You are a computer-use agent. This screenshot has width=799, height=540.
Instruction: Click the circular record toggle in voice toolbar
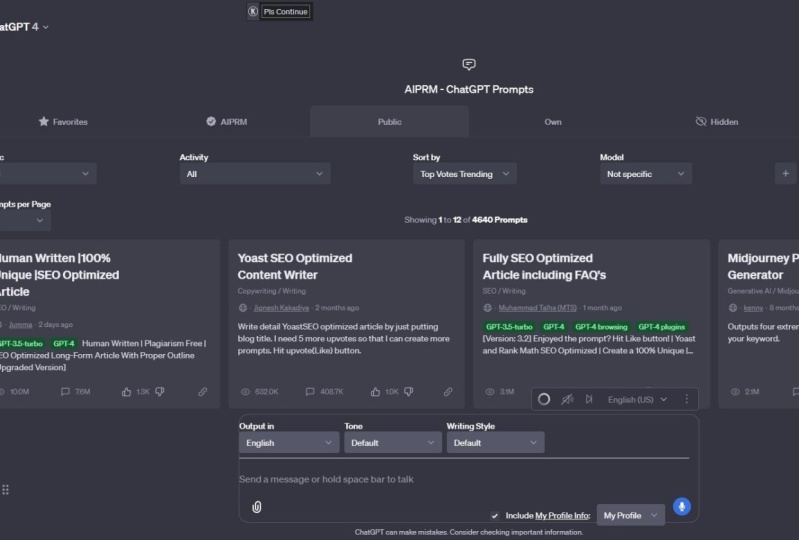pyautogui.click(x=544, y=399)
